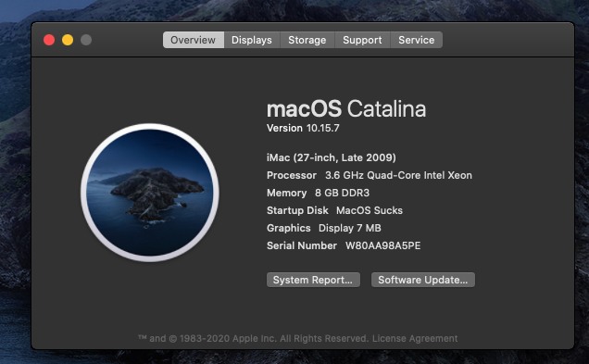Click the Memory label

click(286, 193)
